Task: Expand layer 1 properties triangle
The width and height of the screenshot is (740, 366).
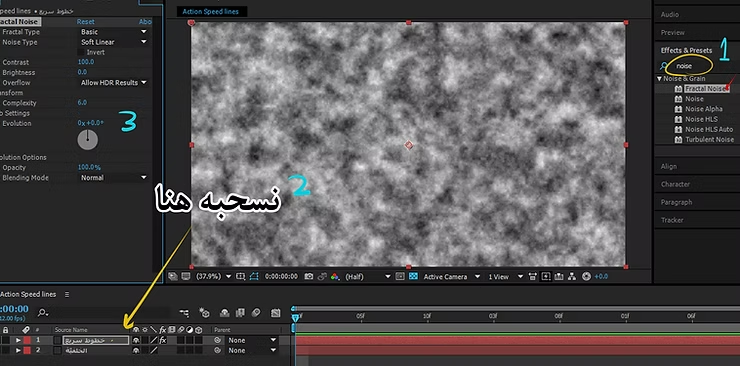Action: pyautogui.click(x=18, y=340)
